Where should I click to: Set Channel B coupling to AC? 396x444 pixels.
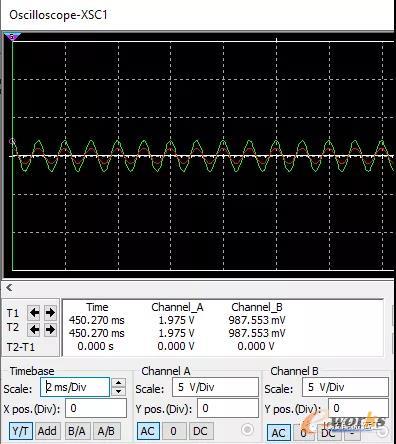click(278, 433)
